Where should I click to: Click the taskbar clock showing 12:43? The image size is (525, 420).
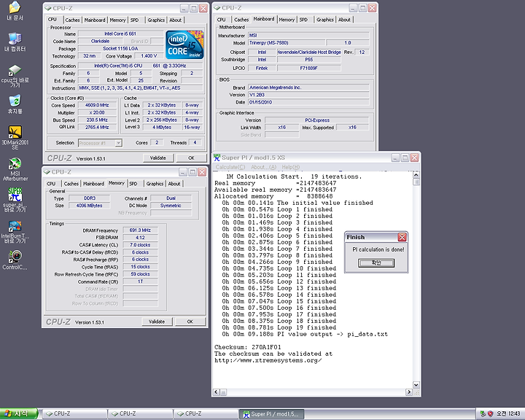508,413
